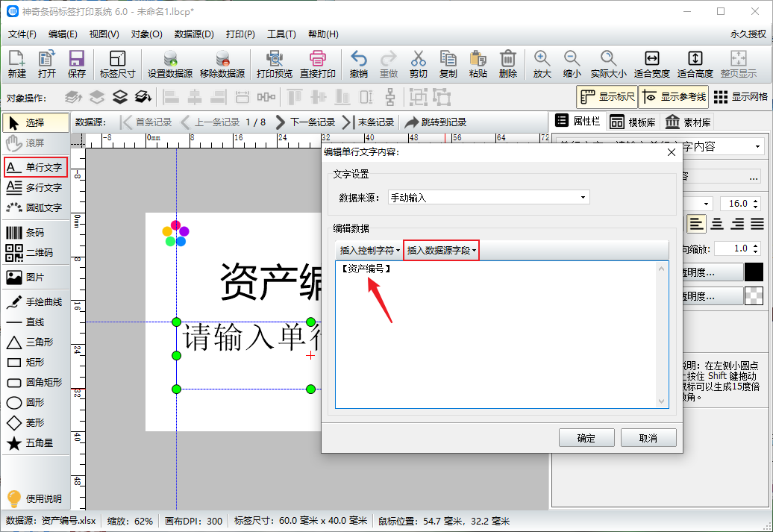The image size is (773, 532).
Task: Expand 插入控制字符 dropdown
Action: point(369,251)
